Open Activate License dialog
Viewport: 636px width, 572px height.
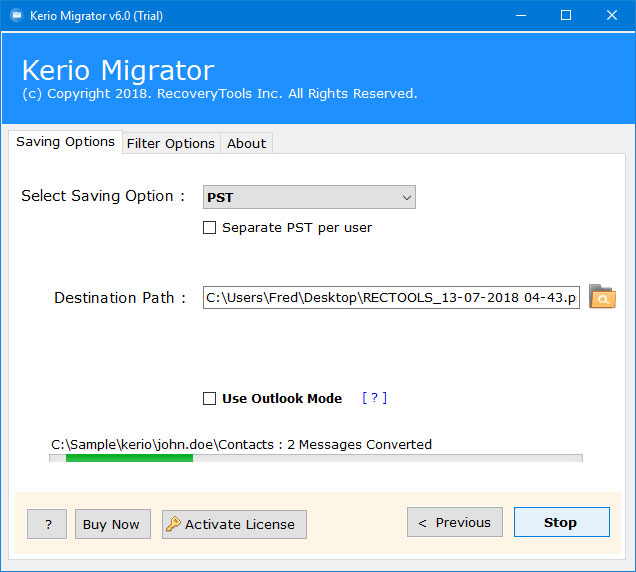234,524
